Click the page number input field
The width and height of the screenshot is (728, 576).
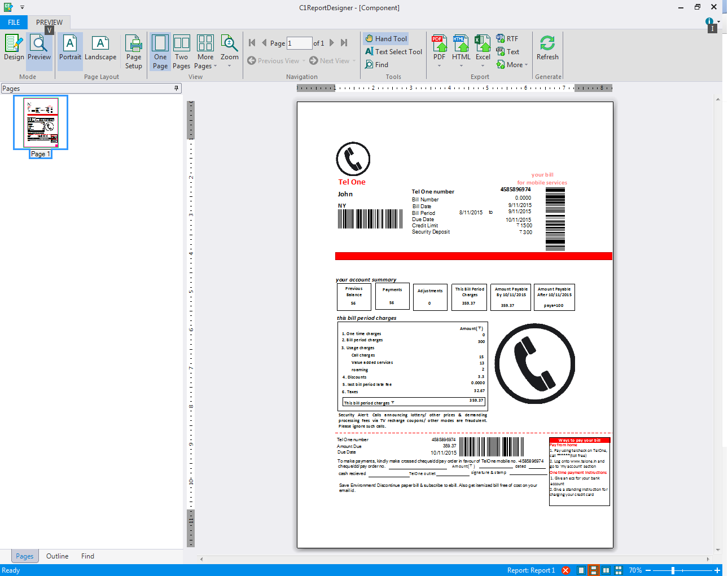(x=299, y=43)
